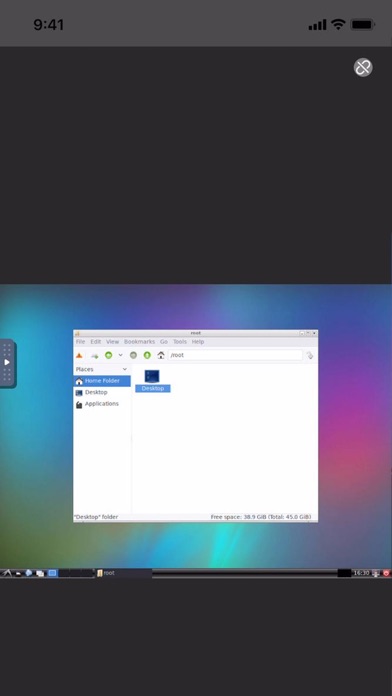Tap the disconnect link icon at top right
The image size is (392, 696).
pos(363,67)
